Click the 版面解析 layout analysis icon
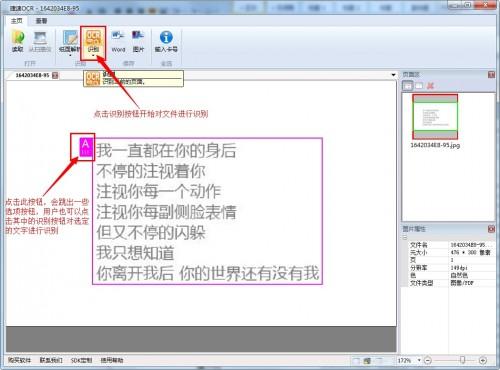This screenshot has width=500, height=370. point(70,37)
